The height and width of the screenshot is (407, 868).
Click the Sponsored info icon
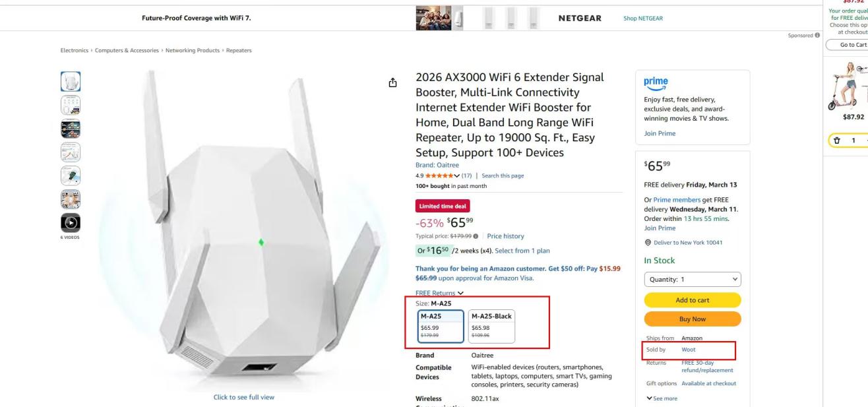[x=818, y=35]
